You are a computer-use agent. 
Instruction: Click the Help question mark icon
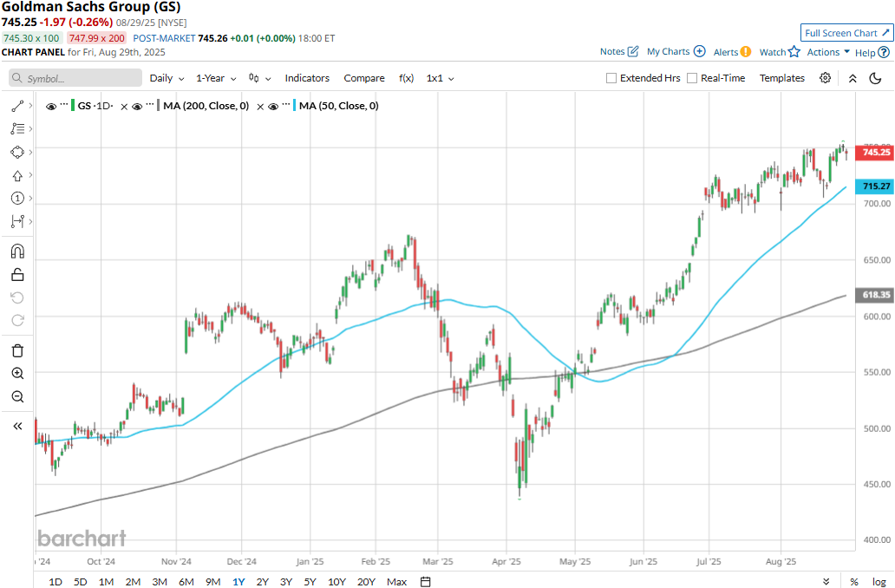(x=884, y=53)
